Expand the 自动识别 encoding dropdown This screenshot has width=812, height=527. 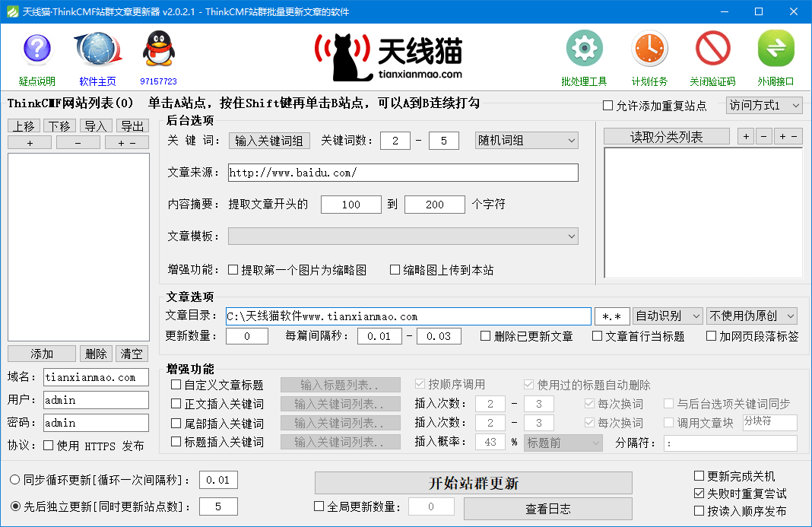point(668,316)
